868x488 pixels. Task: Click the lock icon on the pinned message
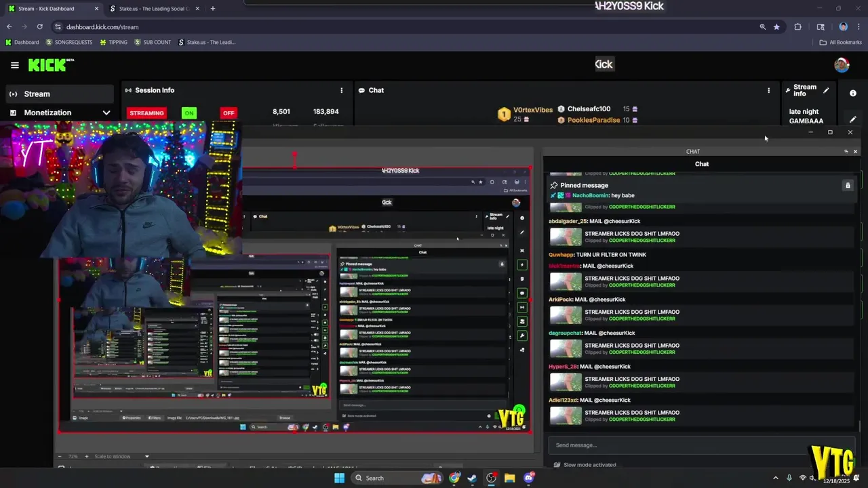click(848, 185)
